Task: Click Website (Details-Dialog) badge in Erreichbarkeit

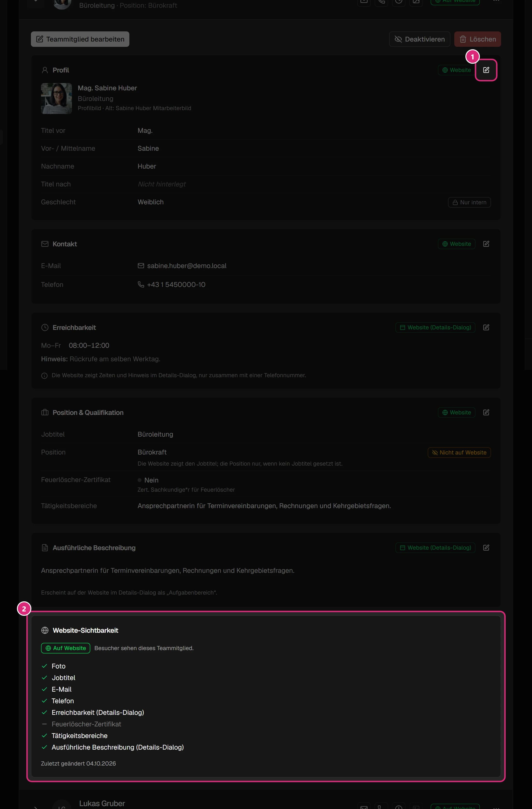Action: coord(435,327)
